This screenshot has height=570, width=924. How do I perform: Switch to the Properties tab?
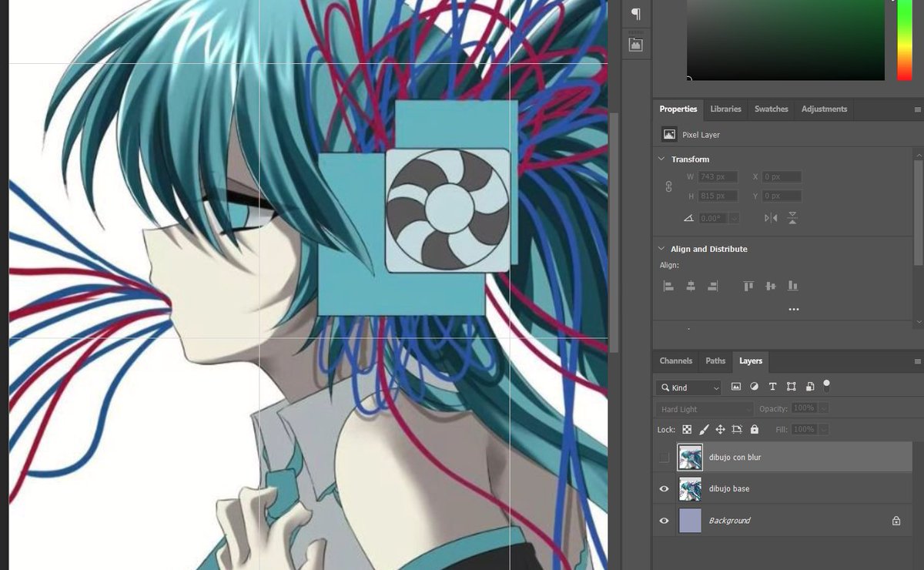(678, 109)
